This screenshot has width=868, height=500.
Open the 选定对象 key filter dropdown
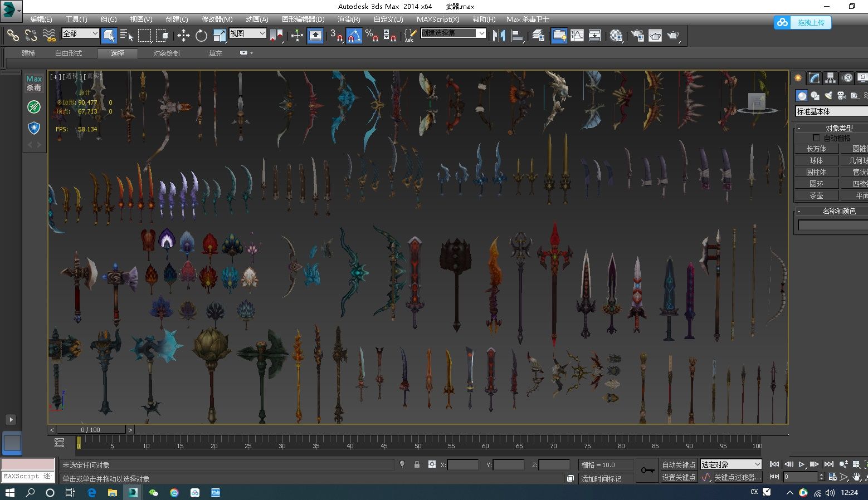(x=730, y=464)
